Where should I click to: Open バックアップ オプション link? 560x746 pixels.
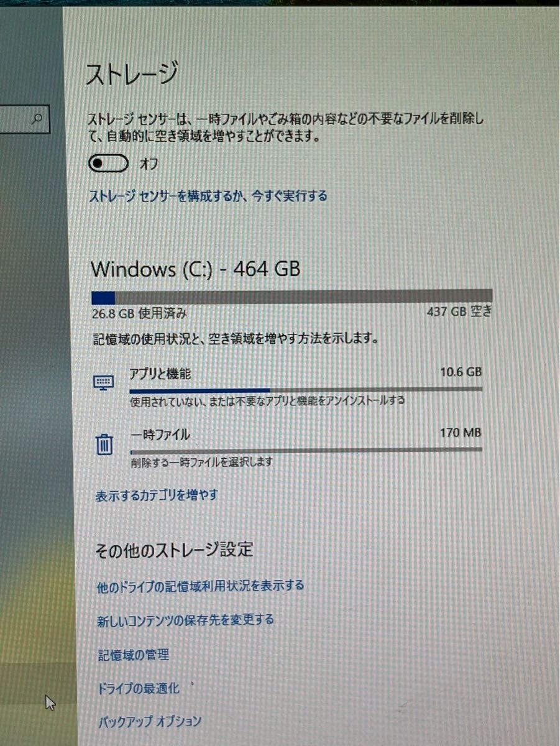pyautogui.click(x=150, y=722)
